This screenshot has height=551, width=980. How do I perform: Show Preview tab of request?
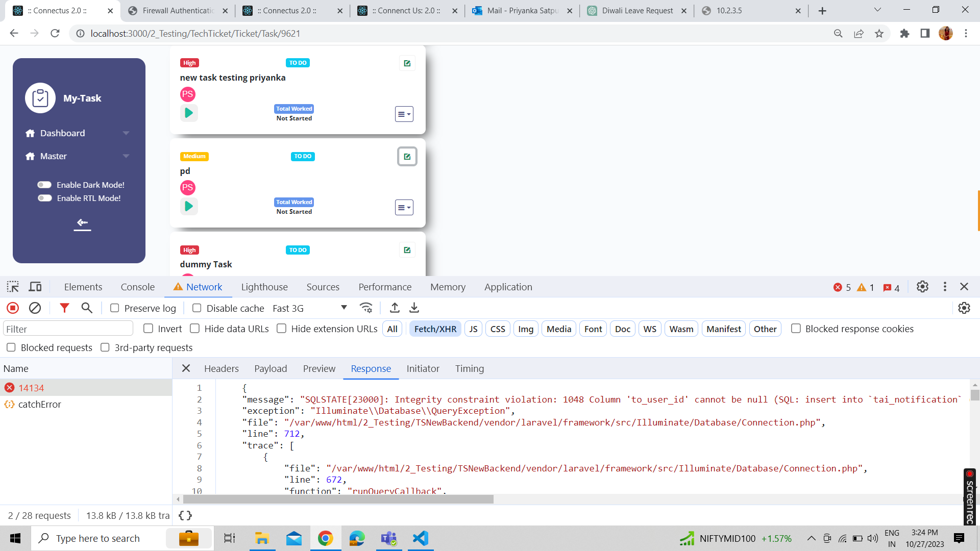tap(319, 368)
